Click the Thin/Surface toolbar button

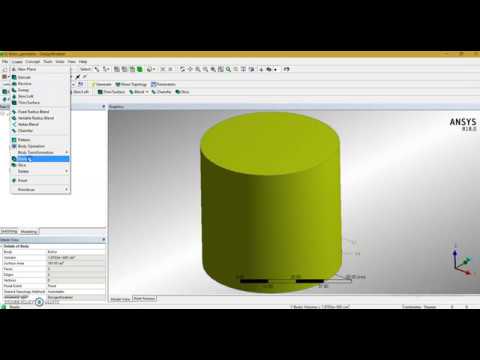tap(111, 92)
